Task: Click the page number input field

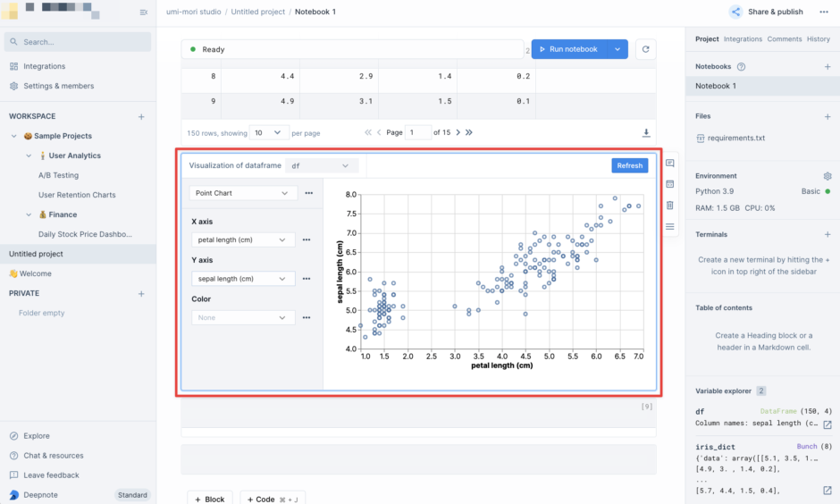Action: (x=418, y=132)
